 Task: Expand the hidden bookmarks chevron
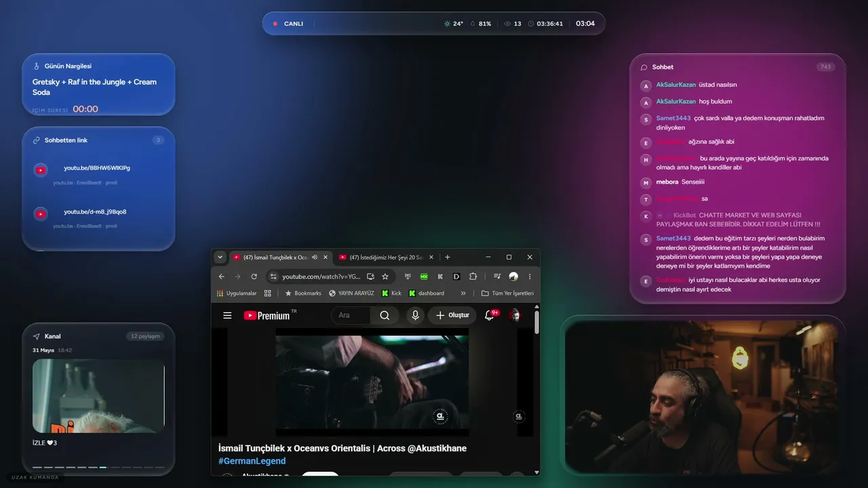[x=463, y=293]
